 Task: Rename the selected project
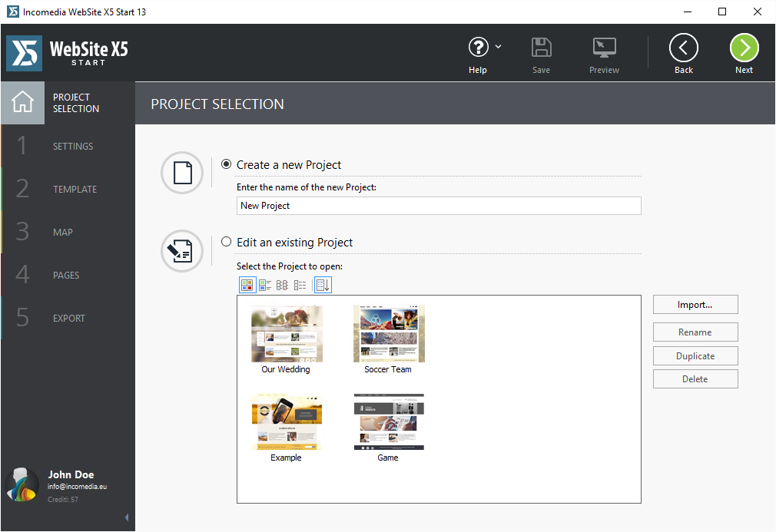[695, 332]
